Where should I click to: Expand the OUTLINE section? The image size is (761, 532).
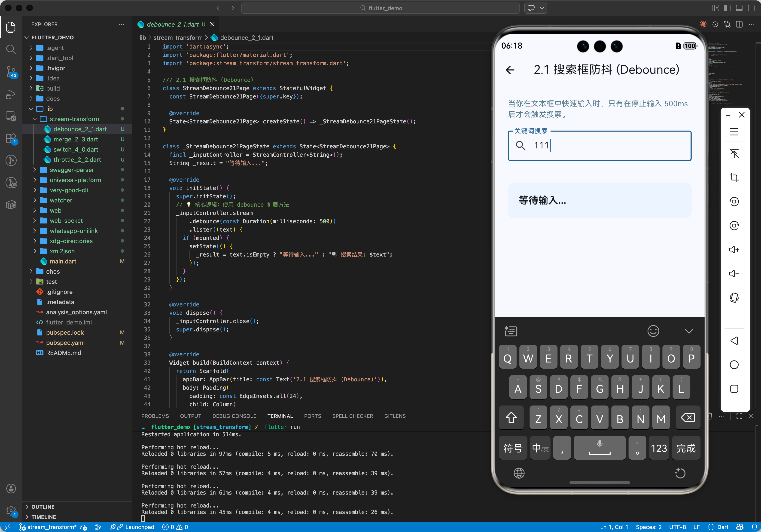click(x=43, y=507)
